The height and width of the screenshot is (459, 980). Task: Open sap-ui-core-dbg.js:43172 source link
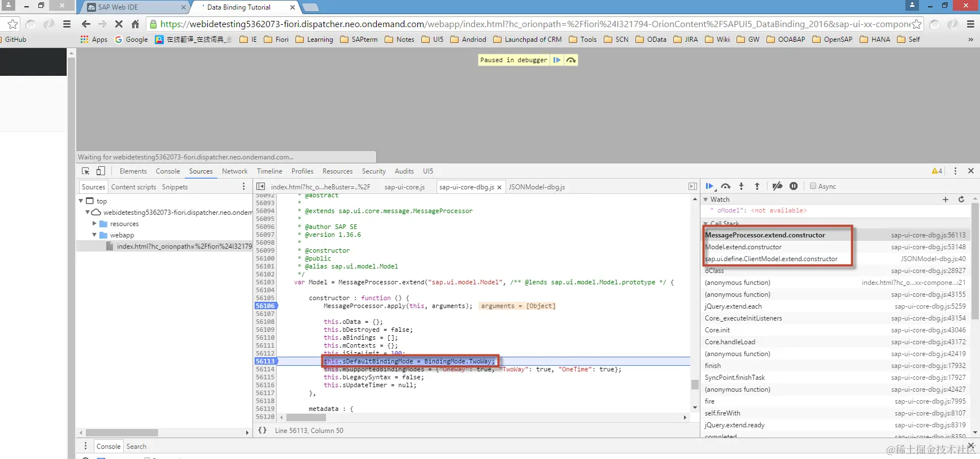pos(928,342)
